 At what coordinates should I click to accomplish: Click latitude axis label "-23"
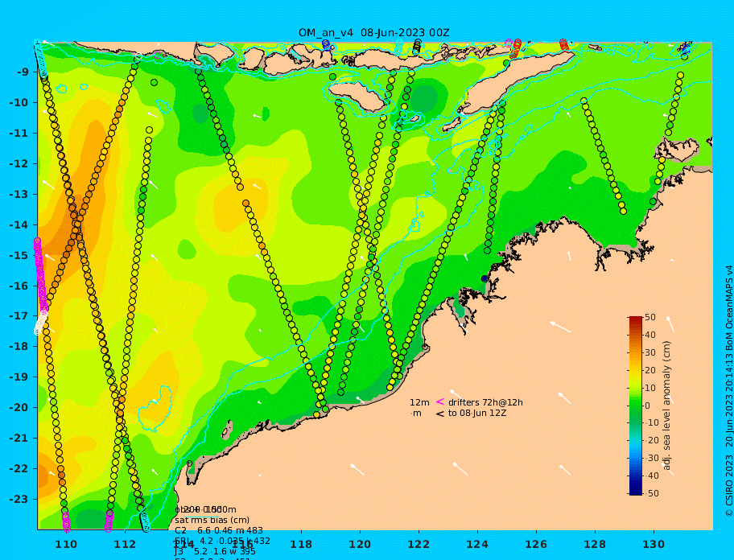click(19, 499)
